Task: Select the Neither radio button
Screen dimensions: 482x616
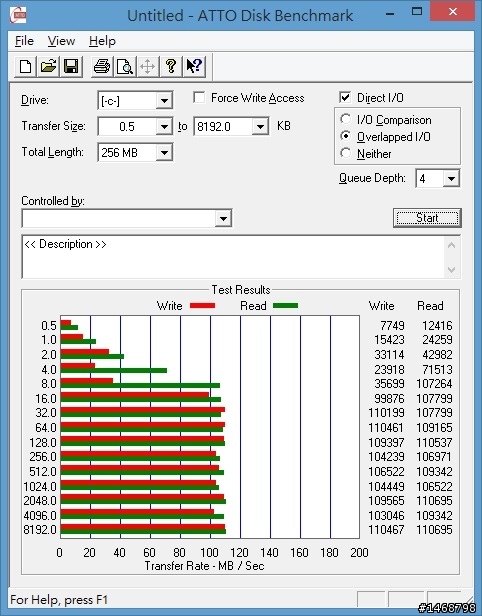Action: point(345,153)
